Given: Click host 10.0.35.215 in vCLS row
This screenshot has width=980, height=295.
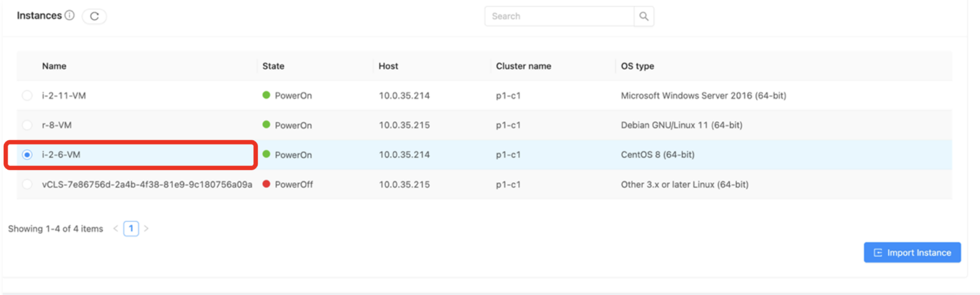Looking at the screenshot, I should tap(405, 184).
